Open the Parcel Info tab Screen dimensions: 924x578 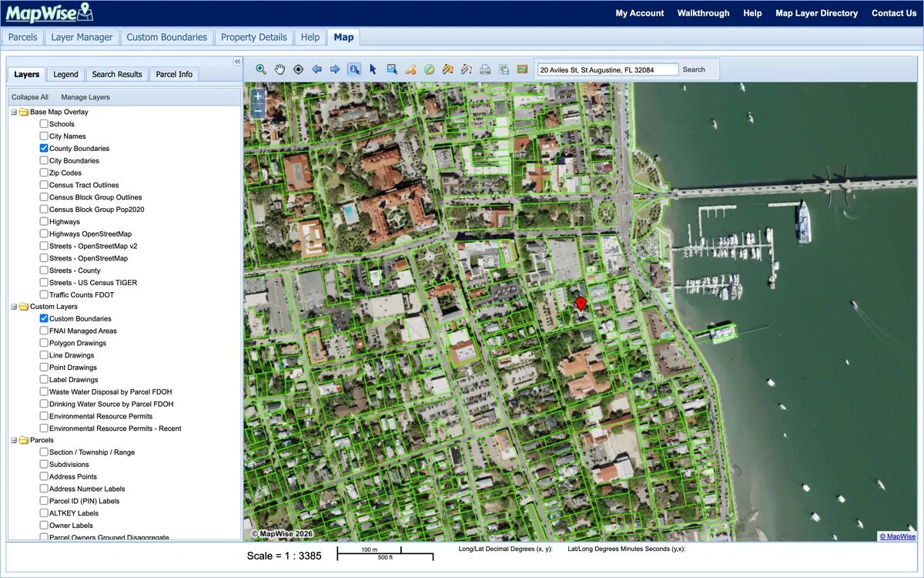[x=174, y=74]
